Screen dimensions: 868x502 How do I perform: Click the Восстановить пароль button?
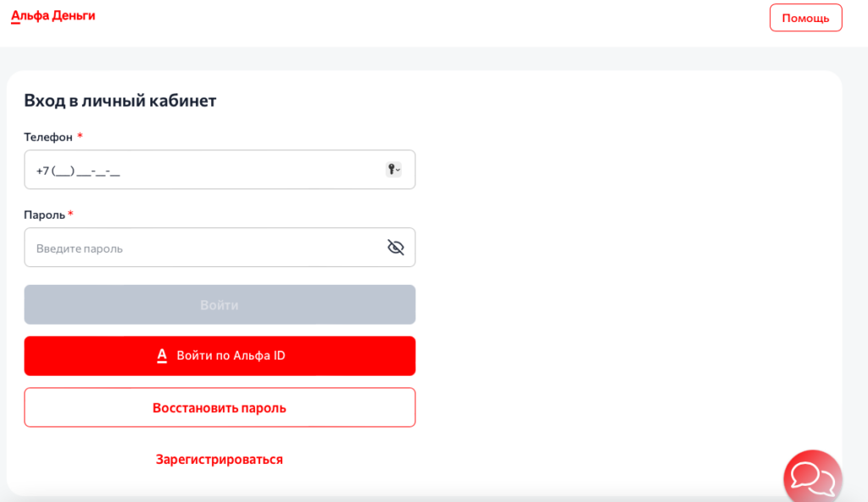click(x=220, y=408)
